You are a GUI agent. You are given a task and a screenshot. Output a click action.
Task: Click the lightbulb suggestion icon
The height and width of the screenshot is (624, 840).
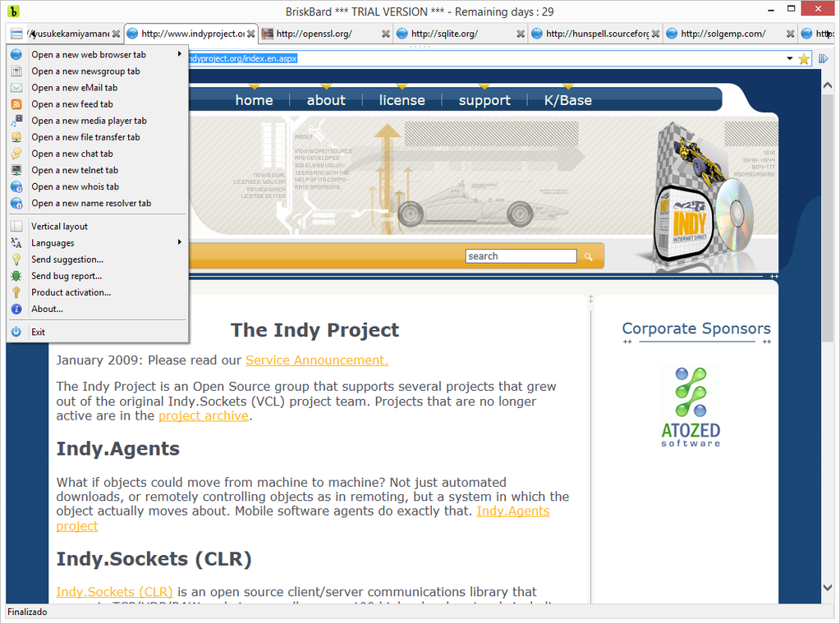coord(16,259)
